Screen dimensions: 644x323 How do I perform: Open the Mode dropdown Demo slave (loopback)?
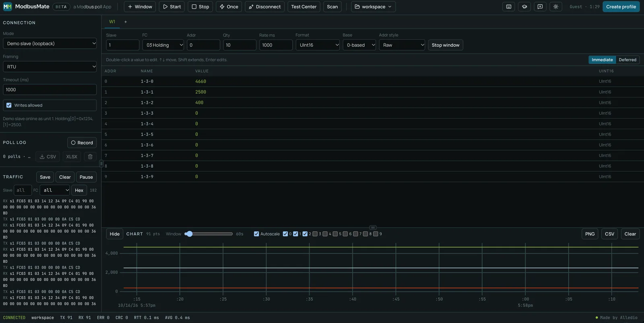50,43
